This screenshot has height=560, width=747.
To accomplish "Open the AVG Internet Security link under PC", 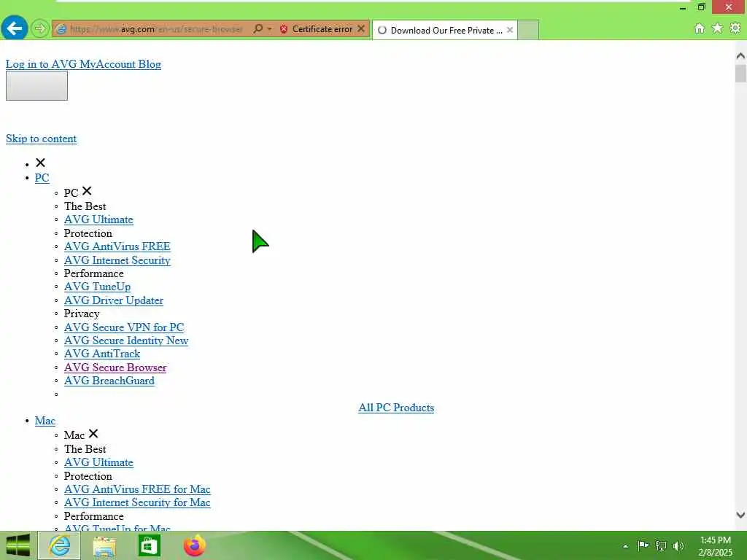I will click(117, 260).
